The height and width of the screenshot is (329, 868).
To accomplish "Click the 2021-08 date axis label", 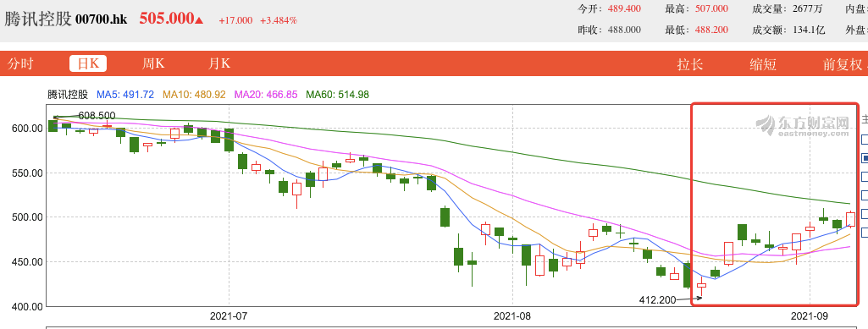I will pyautogui.click(x=512, y=317).
